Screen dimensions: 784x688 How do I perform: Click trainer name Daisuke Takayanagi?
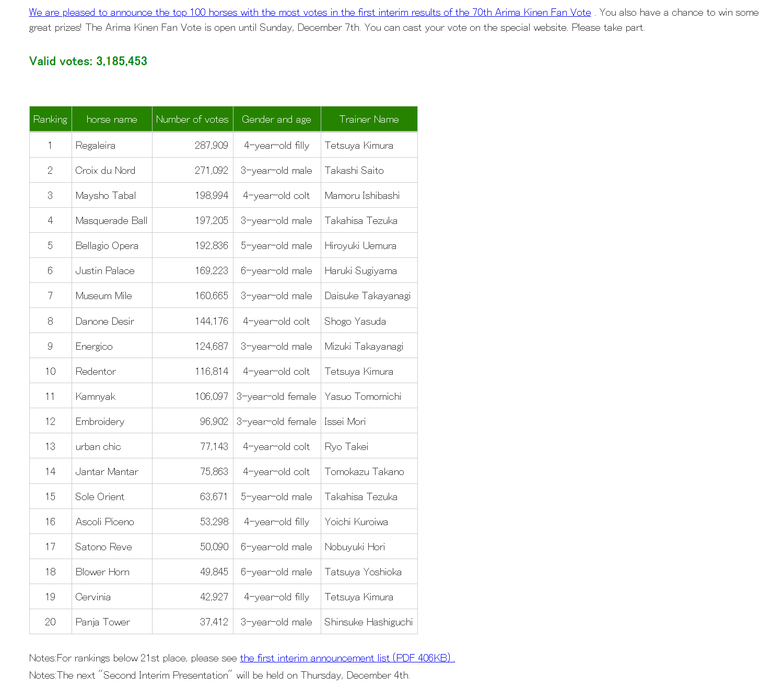click(368, 295)
